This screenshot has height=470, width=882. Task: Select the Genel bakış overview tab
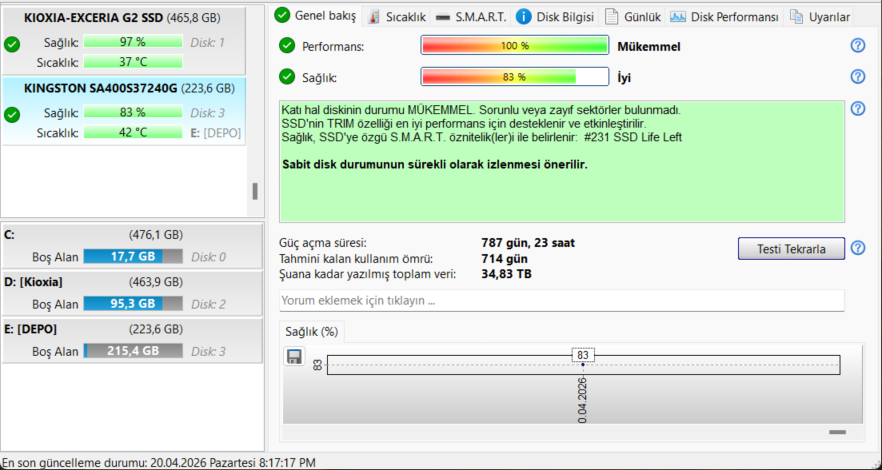tap(316, 16)
